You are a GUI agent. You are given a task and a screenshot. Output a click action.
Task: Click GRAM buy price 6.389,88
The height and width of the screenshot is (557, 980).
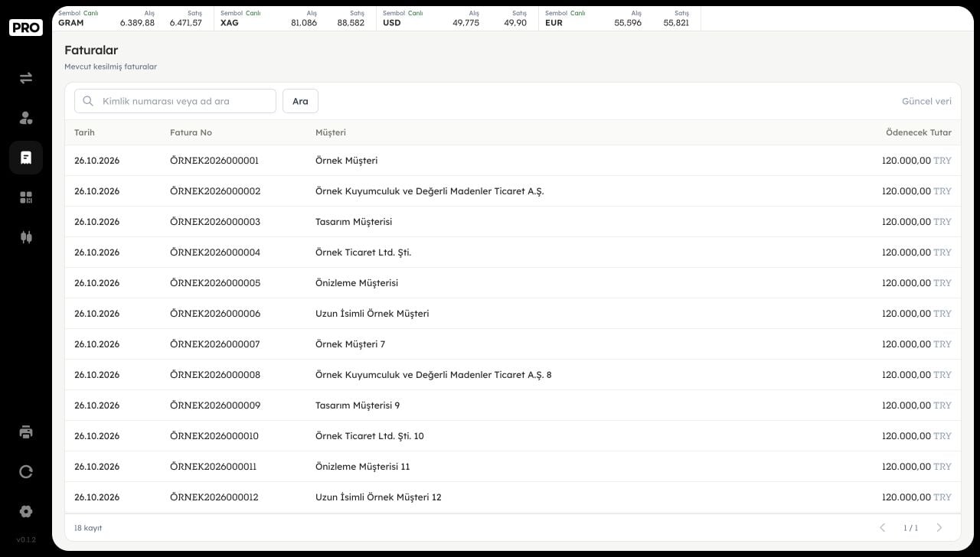pos(137,23)
